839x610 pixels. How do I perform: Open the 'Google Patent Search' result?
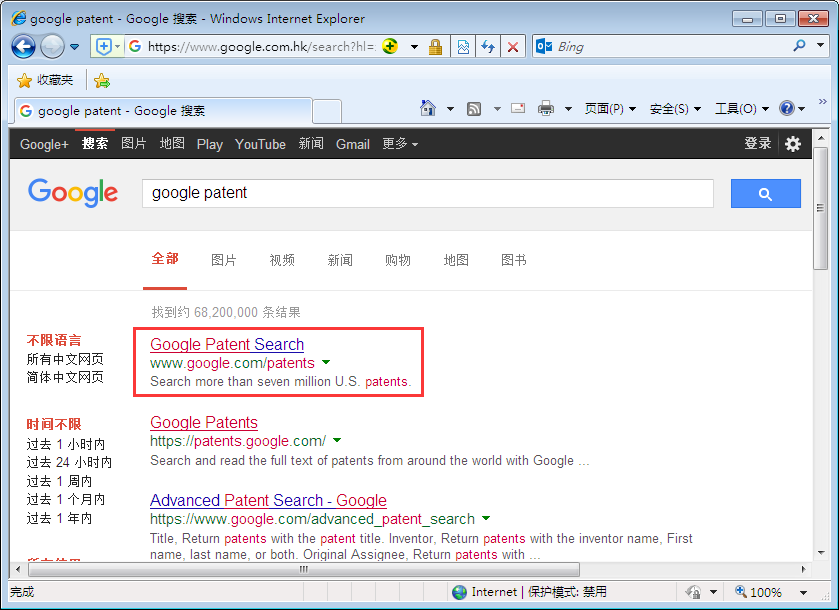[x=227, y=344]
